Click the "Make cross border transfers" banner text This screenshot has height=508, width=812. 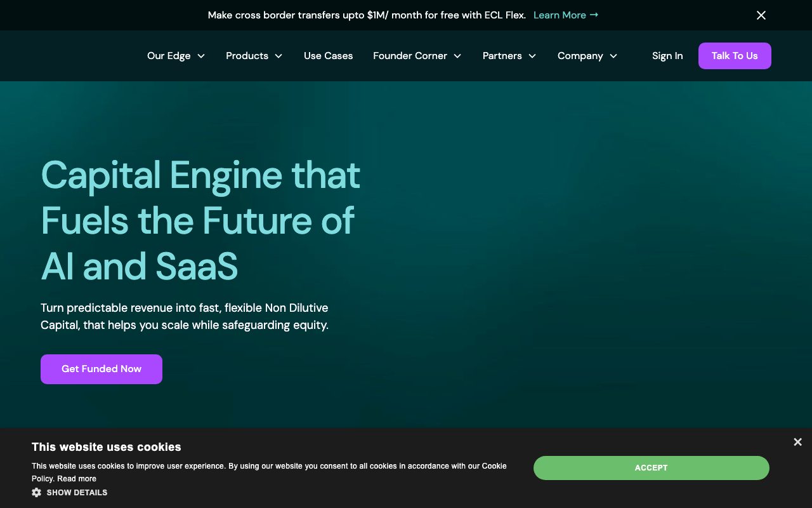click(367, 15)
